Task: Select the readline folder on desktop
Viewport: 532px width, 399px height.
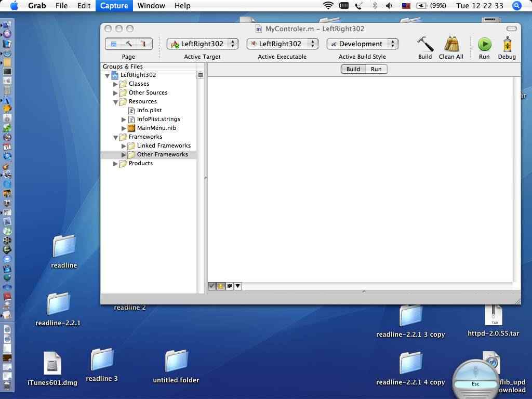Action: point(64,251)
